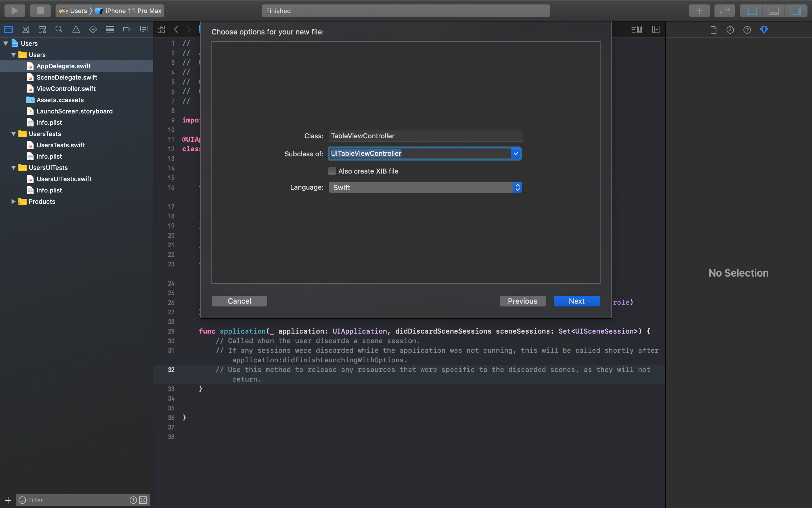
Task: Show the History inspector clock icon
Action: point(730,30)
